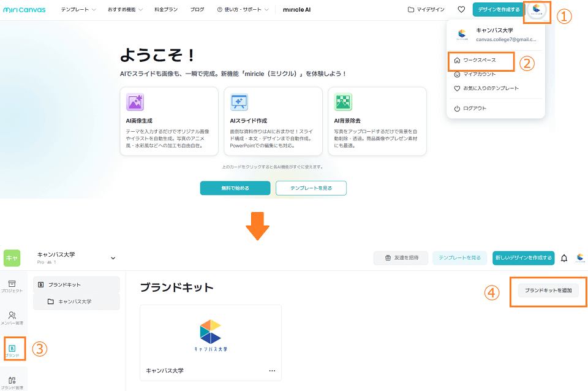Open メンバー管理 in the left sidebar
The width and height of the screenshot is (588, 391).
click(x=13, y=317)
